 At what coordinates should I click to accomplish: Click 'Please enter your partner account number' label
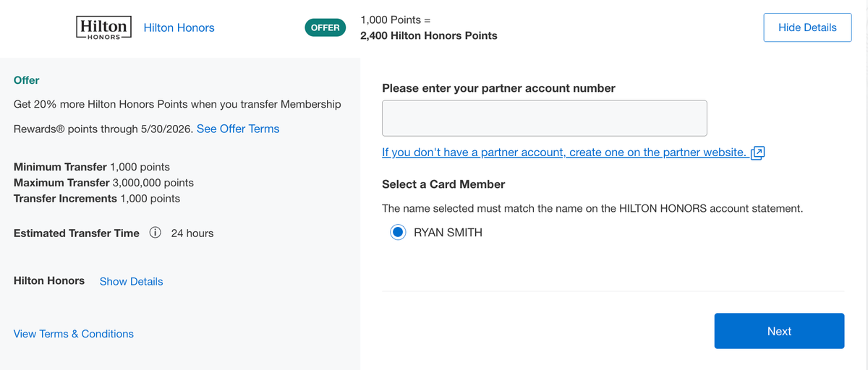pos(498,88)
